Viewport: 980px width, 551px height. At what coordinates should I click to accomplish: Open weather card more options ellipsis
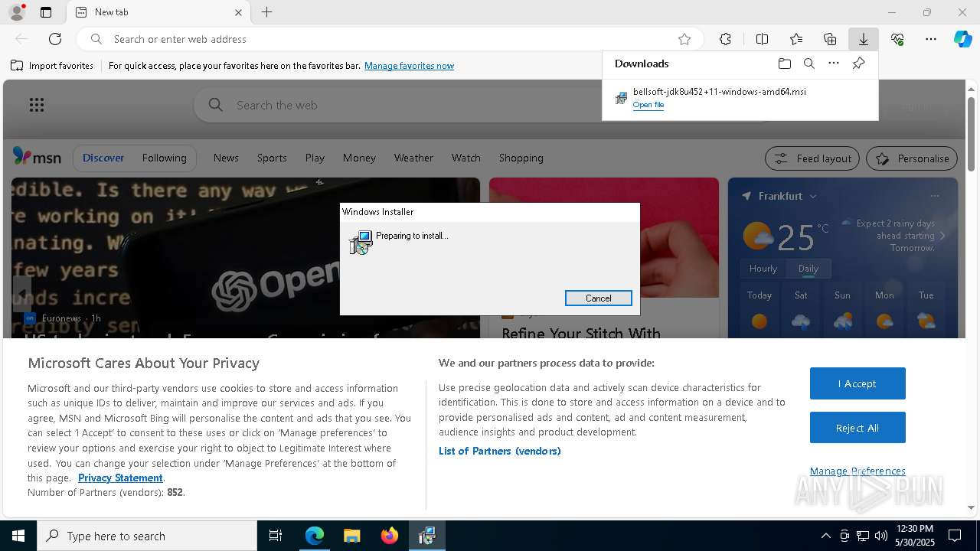pos(934,196)
